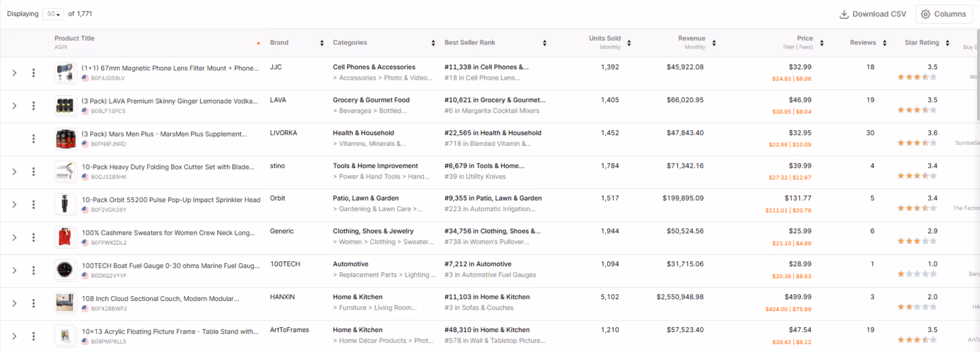Expand the 67mm Magnetic Phone Lens Filter row
980x352 pixels.
click(14, 73)
